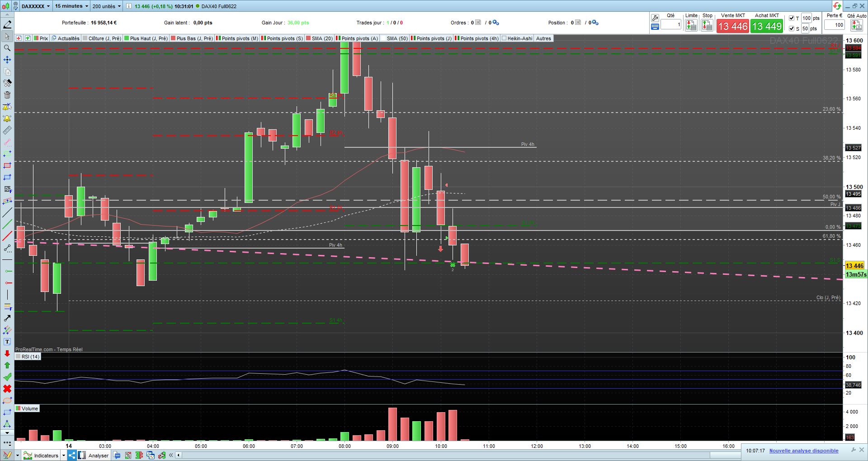Click the red cross delete icon
Screen dimensions: 868x461
pyautogui.click(x=7, y=389)
